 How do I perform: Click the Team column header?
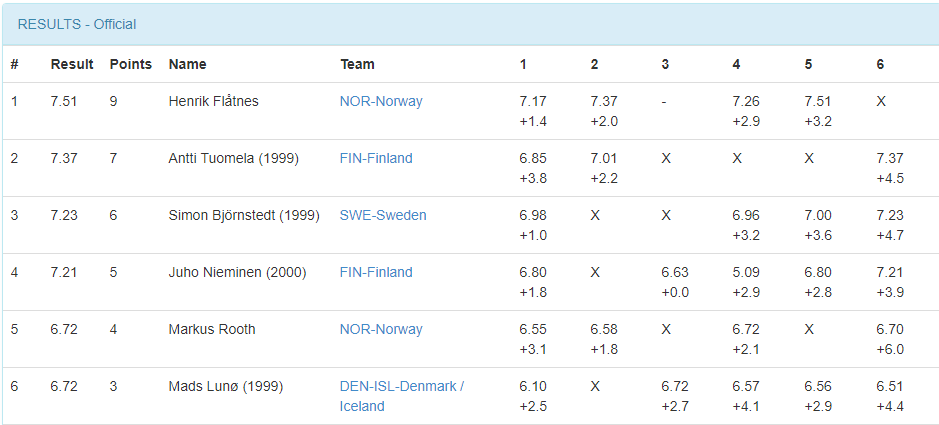pos(358,64)
